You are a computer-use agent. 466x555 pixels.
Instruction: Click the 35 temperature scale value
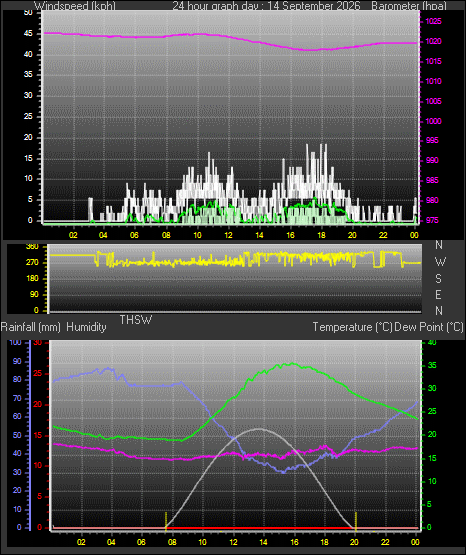(432, 365)
